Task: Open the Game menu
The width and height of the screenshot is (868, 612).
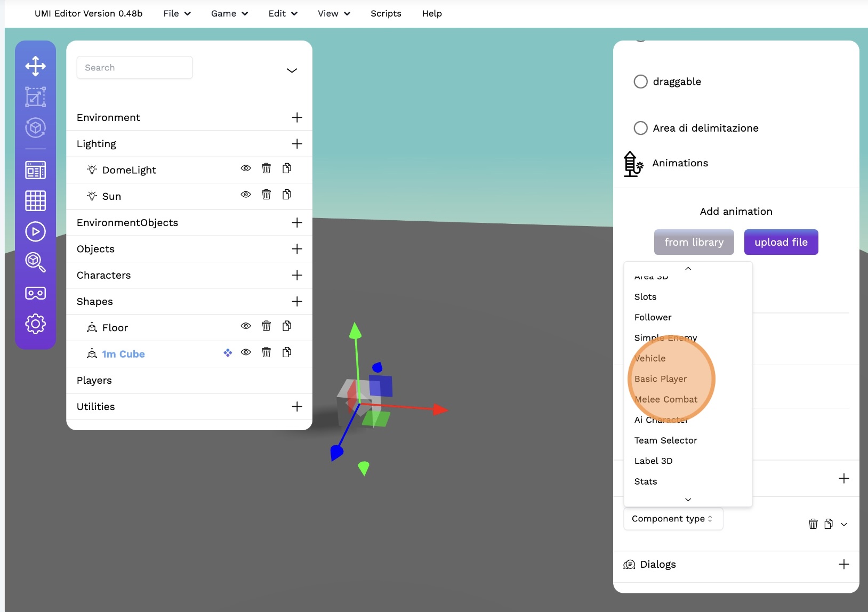Action: point(229,13)
